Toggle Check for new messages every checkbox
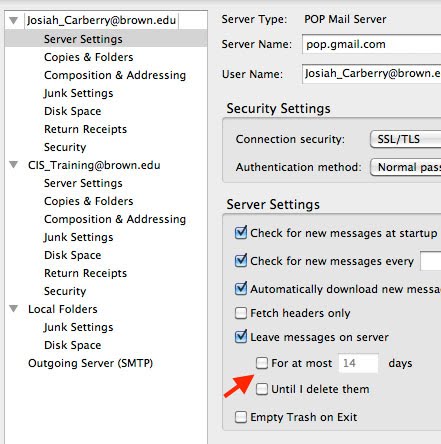This screenshot has height=444, width=441. point(241,261)
